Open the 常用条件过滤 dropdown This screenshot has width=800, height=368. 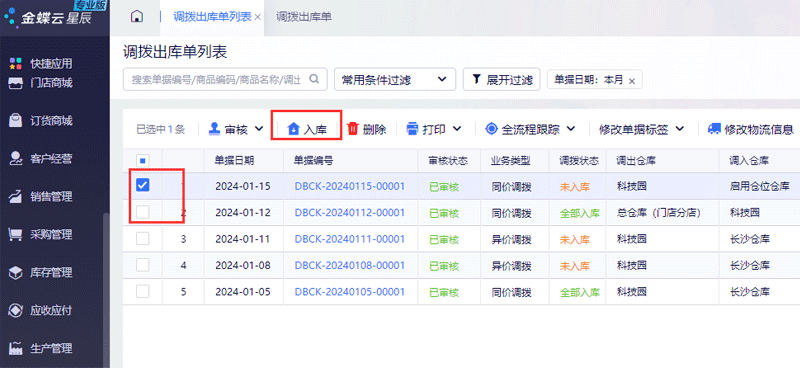tap(395, 80)
